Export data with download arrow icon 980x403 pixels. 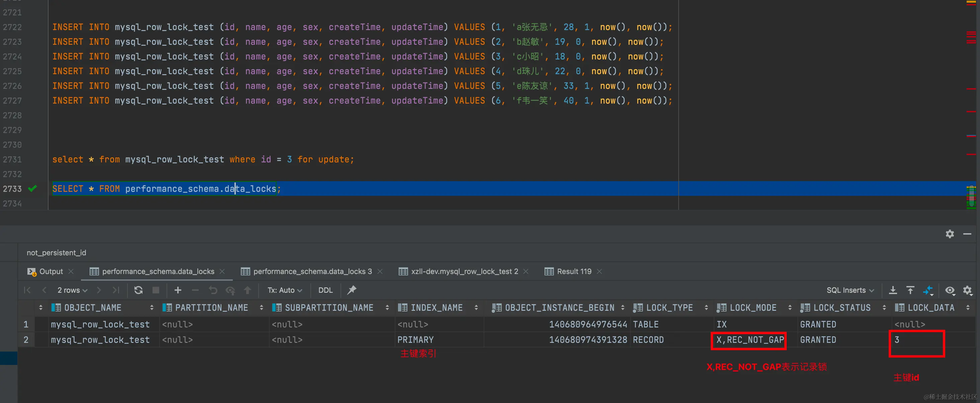point(892,290)
